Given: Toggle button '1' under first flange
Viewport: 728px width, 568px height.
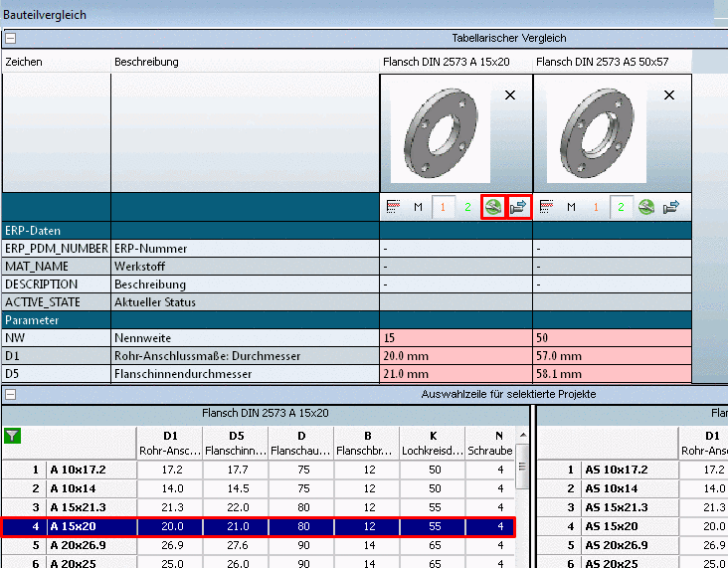Looking at the screenshot, I should [443, 207].
